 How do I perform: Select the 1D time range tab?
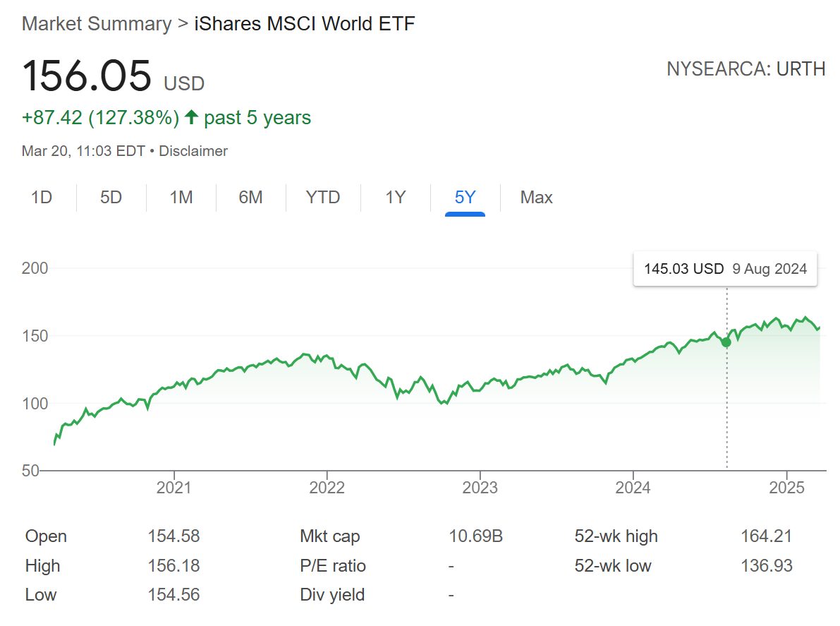(42, 198)
